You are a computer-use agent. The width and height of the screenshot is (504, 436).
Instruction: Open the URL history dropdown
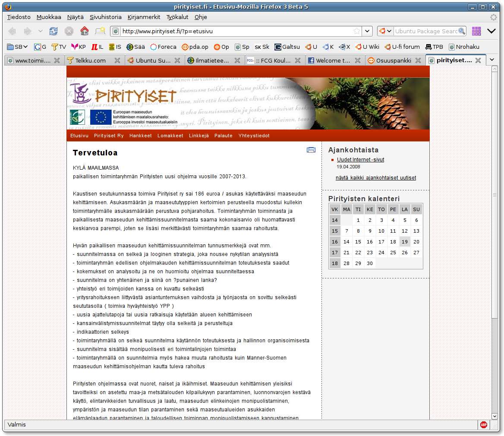coord(367,31)
